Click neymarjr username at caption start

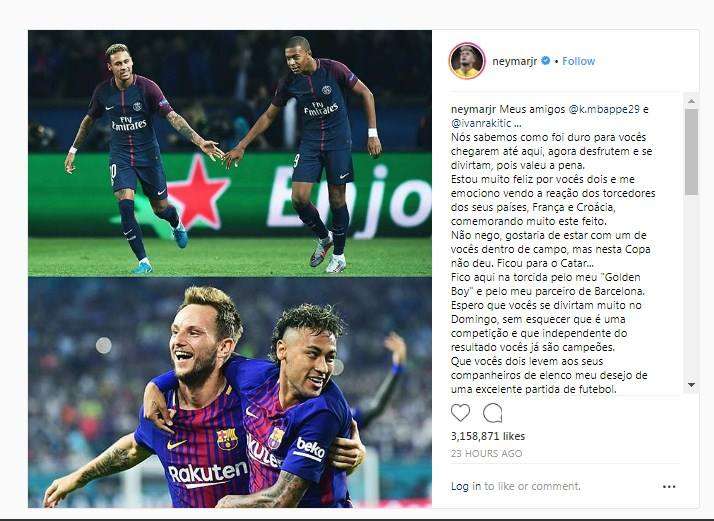pyautogui.click(x=474, y=109)
